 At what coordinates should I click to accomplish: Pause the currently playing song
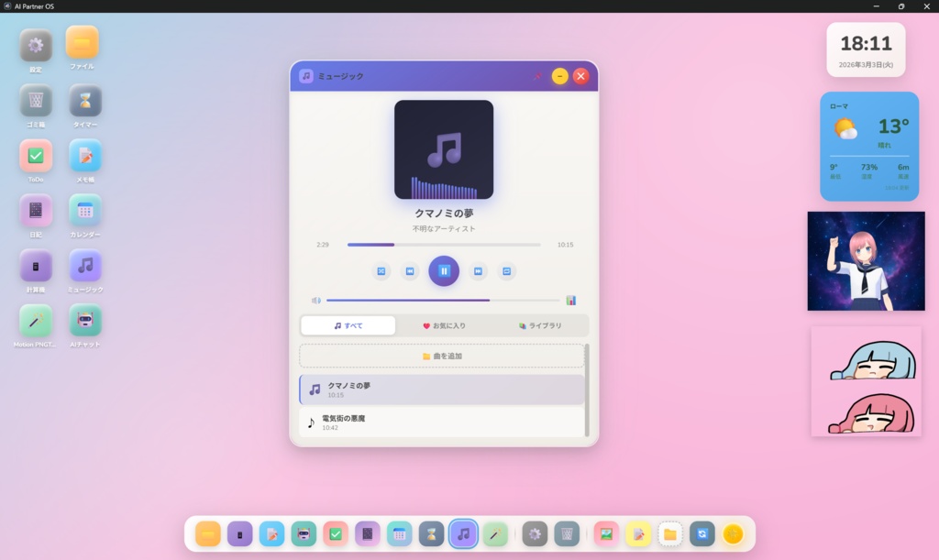444,271
